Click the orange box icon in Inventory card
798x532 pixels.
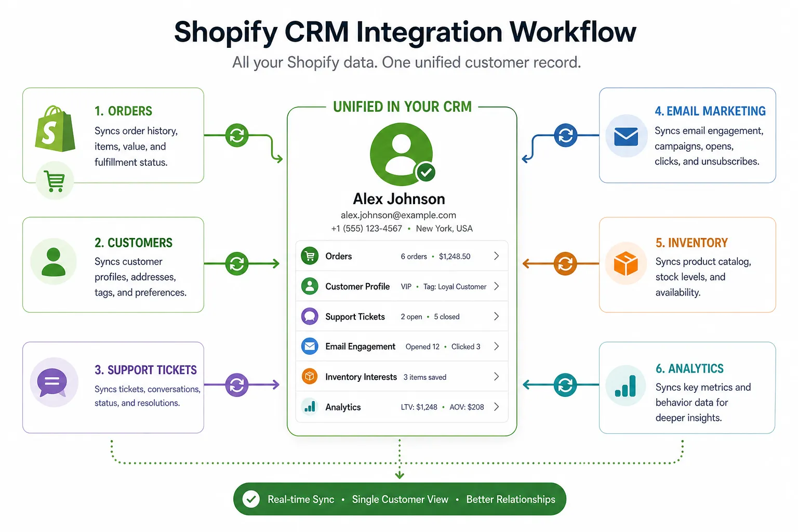point(626,263)
